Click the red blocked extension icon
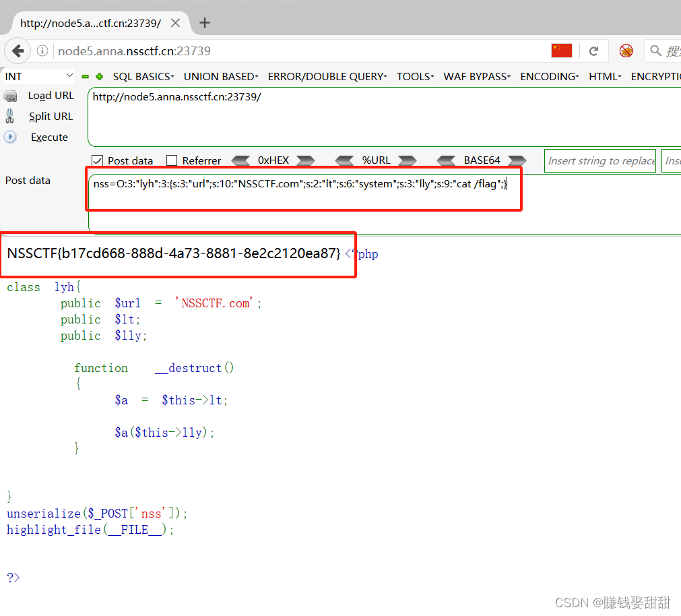This screenshot has width=681, height=616. pos(626,51)
